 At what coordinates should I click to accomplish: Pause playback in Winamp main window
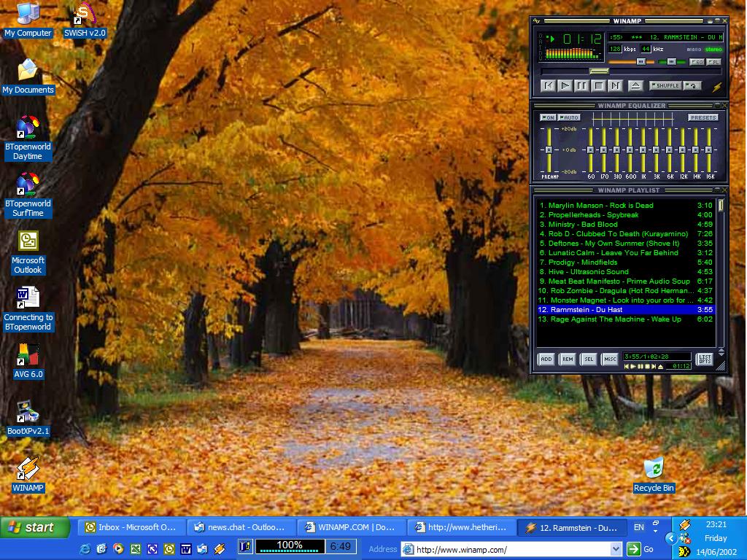click(x=581, y=86)
